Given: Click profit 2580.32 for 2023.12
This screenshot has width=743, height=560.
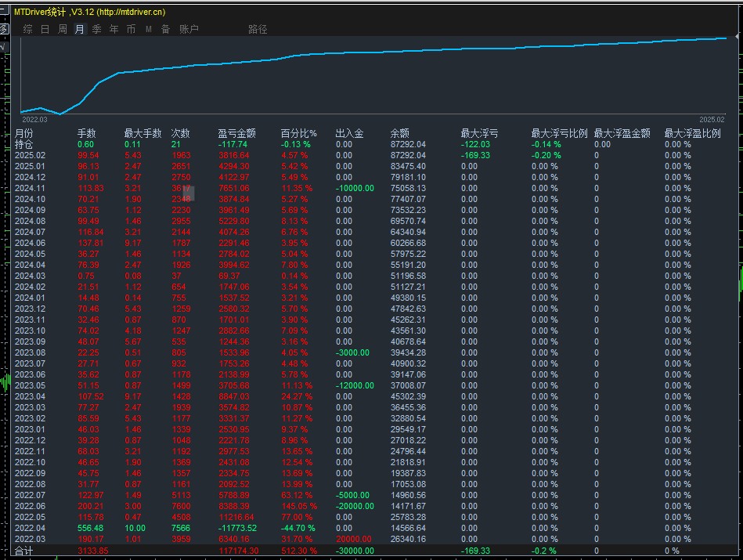Looking at the screenshot, I should coord(233,309).
